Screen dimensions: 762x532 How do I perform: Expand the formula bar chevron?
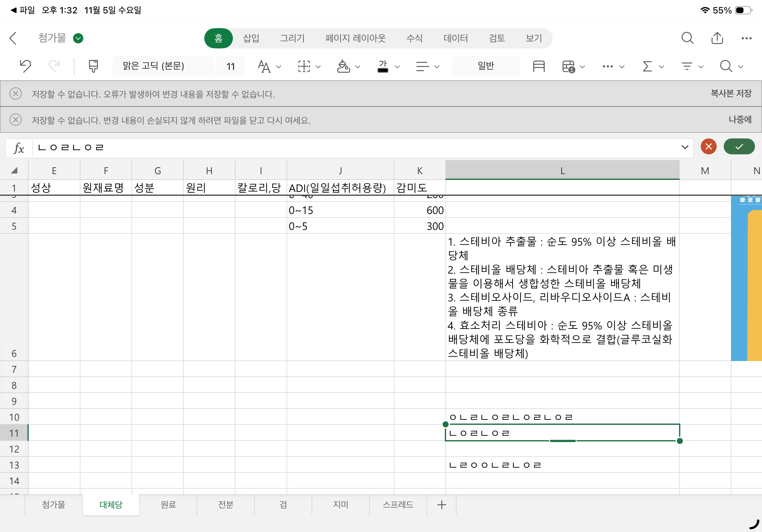point(685,147)
